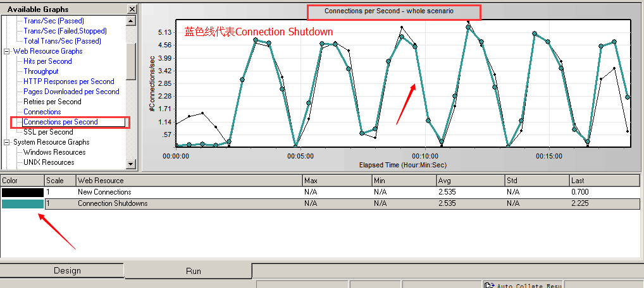Click Avg value in Connection Shutdowns row

coord(447,203)
